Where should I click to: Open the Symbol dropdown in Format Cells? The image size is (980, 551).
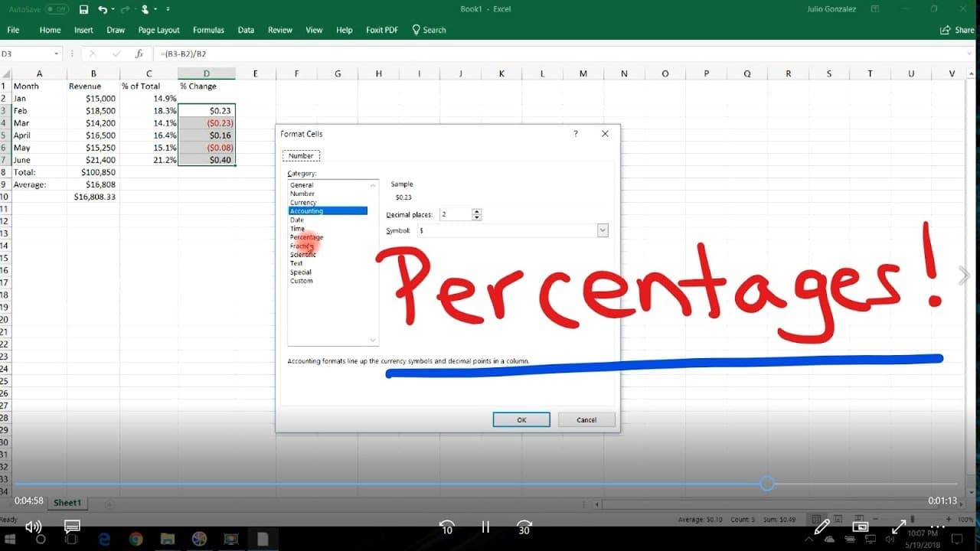pyautogui.click(x=603, y=230)
